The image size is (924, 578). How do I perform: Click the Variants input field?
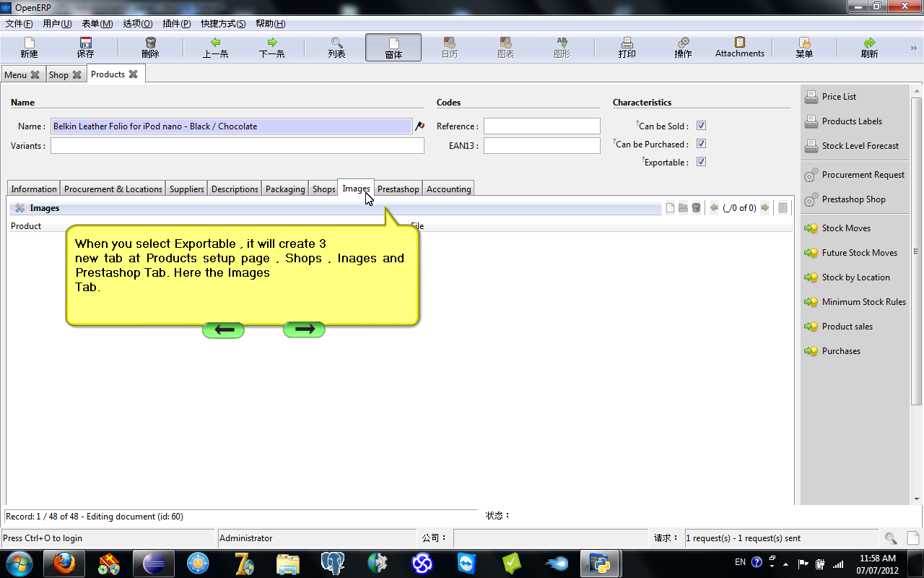pos(237,146)
